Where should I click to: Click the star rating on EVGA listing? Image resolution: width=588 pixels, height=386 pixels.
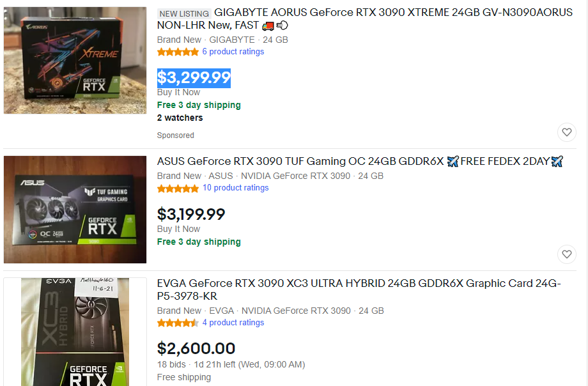coord(178,323)
